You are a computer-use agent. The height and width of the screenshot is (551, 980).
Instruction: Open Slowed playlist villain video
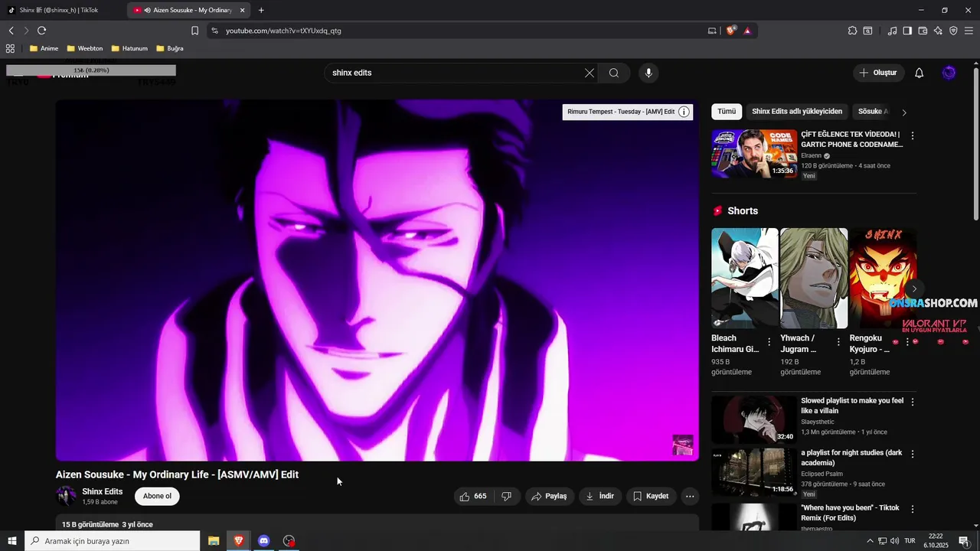pyautogui.click(x=754, y=419)
